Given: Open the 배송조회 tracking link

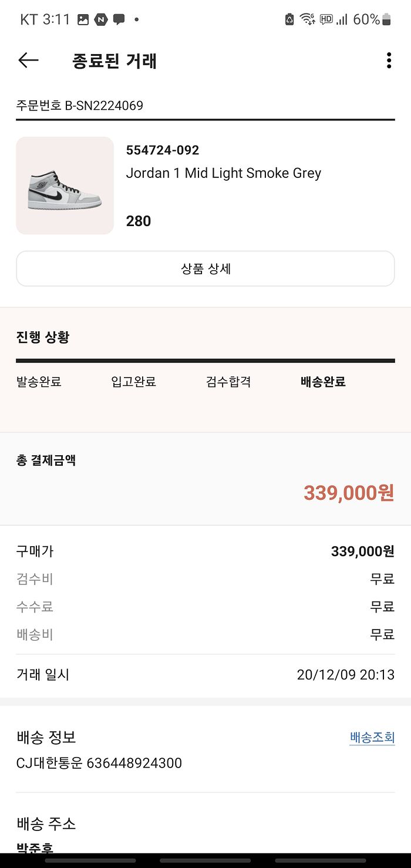Looking at the screenshot, I should coord(372,738).
